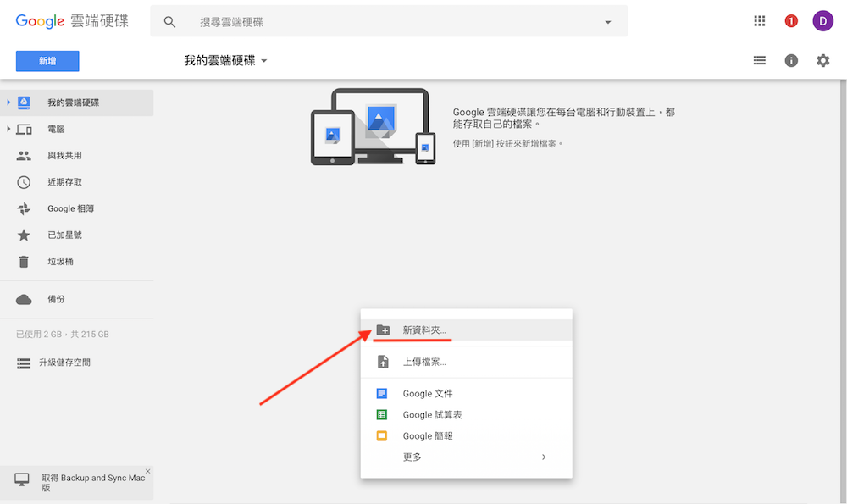Choose Google 簡報 from the menu
Screen dimensions: 847x504
[x=466, y=435]
